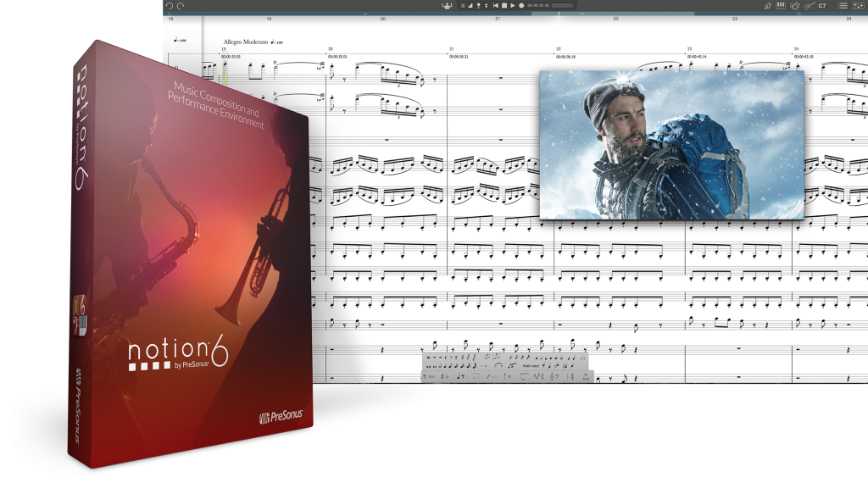The height and width of the screenshot is (483, 868).
Task: Toggle the metronome triangle icon
Action: [470, 6]
